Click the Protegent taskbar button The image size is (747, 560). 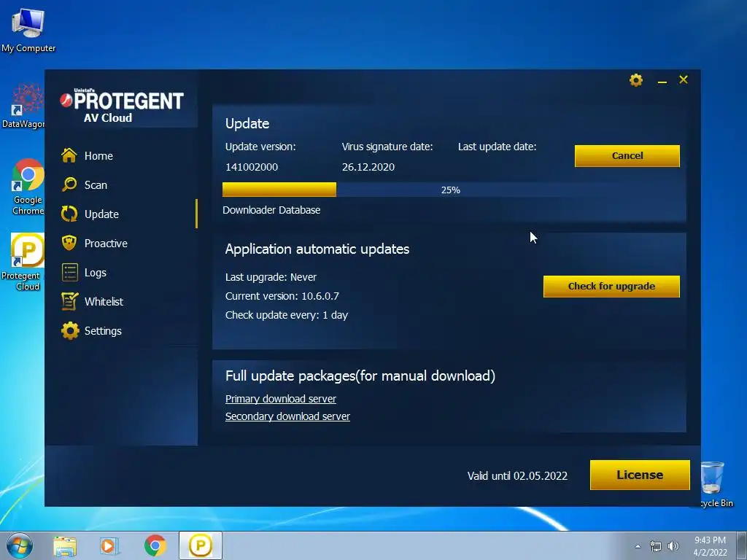coord(201,545)
